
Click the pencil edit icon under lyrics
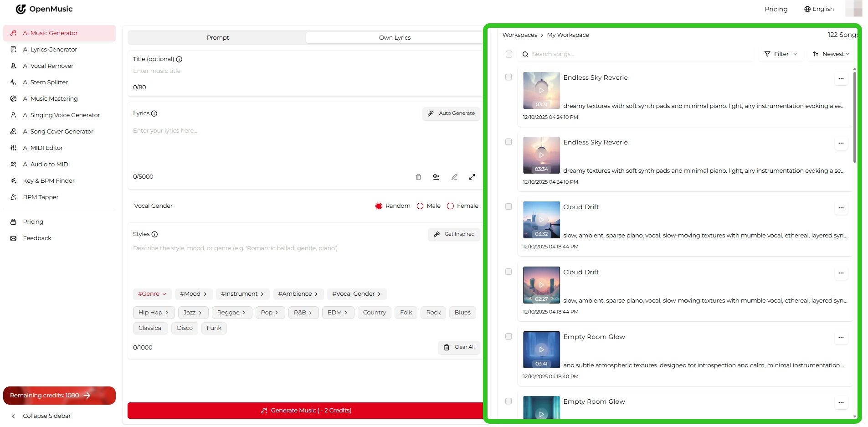454,177
